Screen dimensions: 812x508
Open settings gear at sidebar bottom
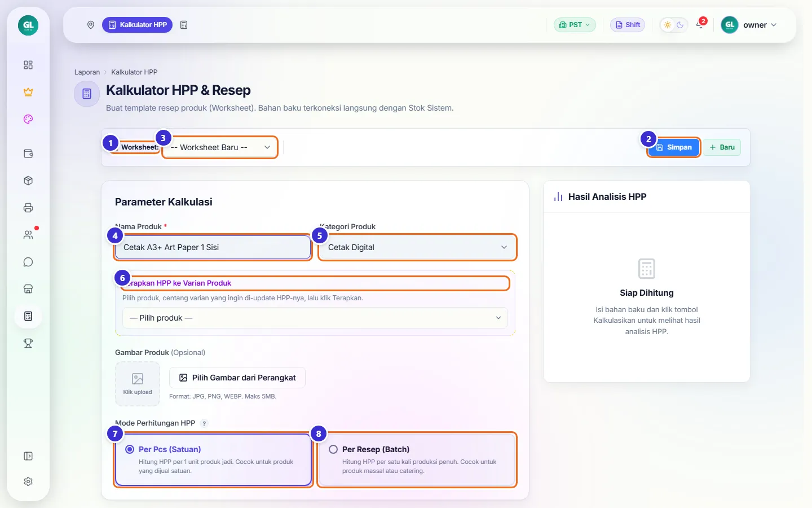[x=28, y=481]
